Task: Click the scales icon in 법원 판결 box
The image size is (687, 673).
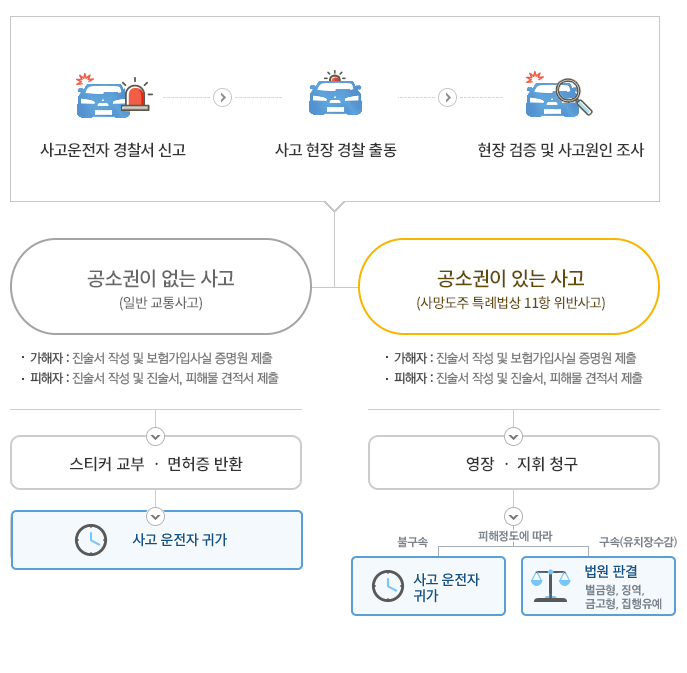Action: 551,586
